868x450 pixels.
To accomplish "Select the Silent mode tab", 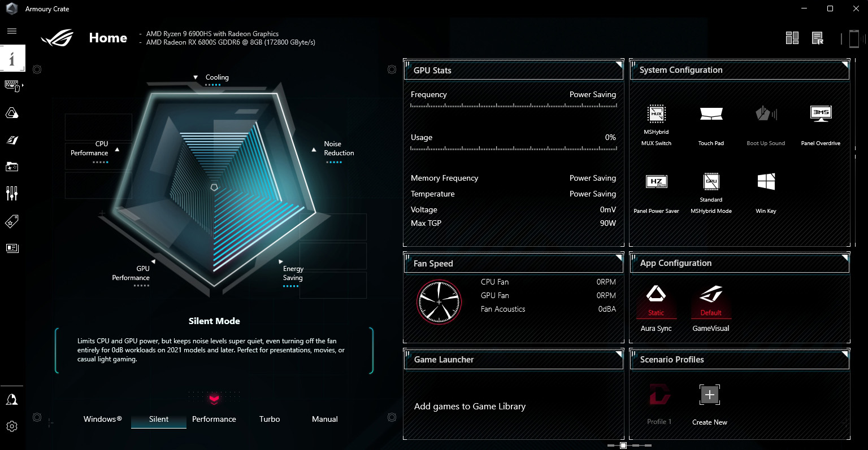I will [159, 419].
